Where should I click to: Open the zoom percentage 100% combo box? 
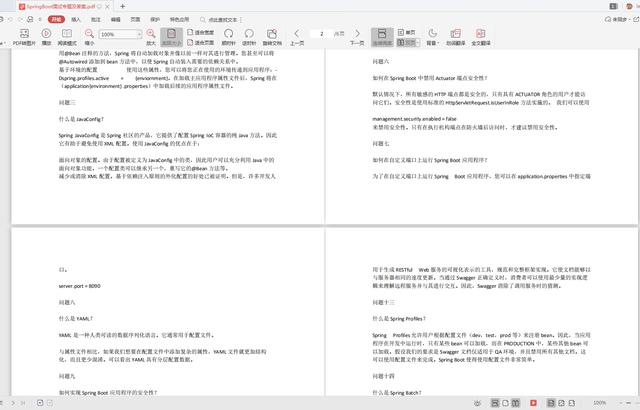pos(120,34)
